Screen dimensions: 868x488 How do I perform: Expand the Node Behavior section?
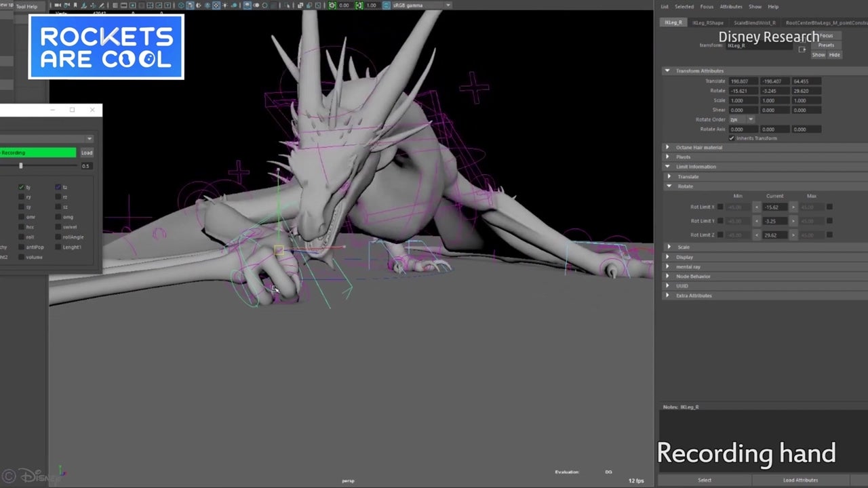pyautogui.click(x=667, y=276)
